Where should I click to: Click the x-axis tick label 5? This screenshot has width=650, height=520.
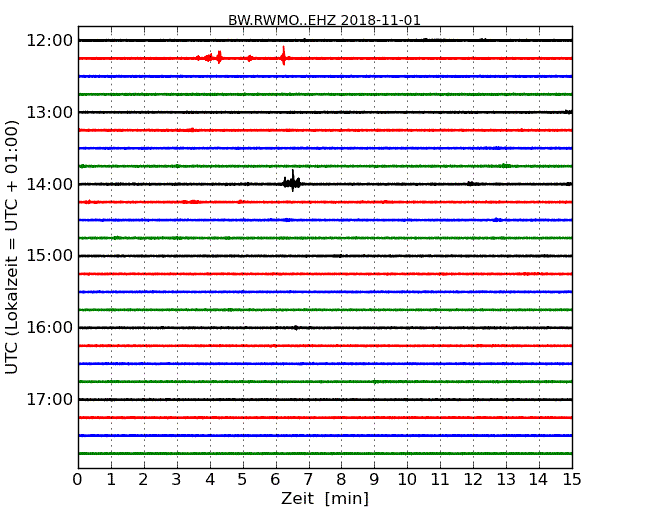[x=242, y=480]
